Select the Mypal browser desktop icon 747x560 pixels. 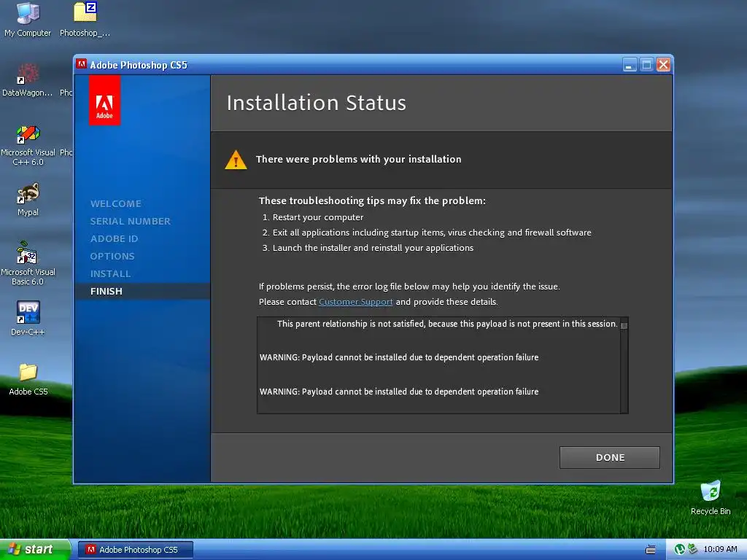tap(28, 200)
